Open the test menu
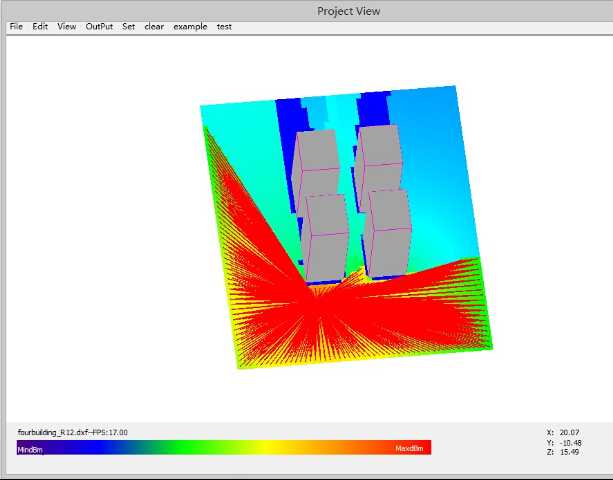Viewport: 613px width, 480px height. (x=224, y=27)
